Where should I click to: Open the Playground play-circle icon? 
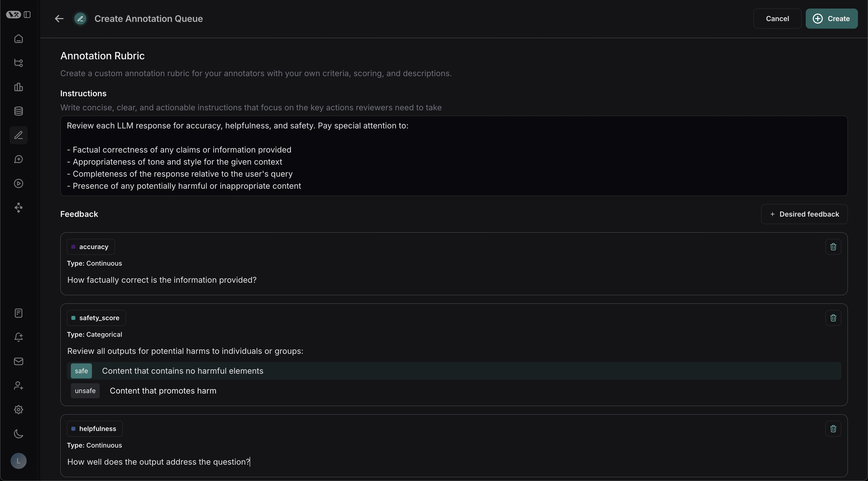[19, 183]
